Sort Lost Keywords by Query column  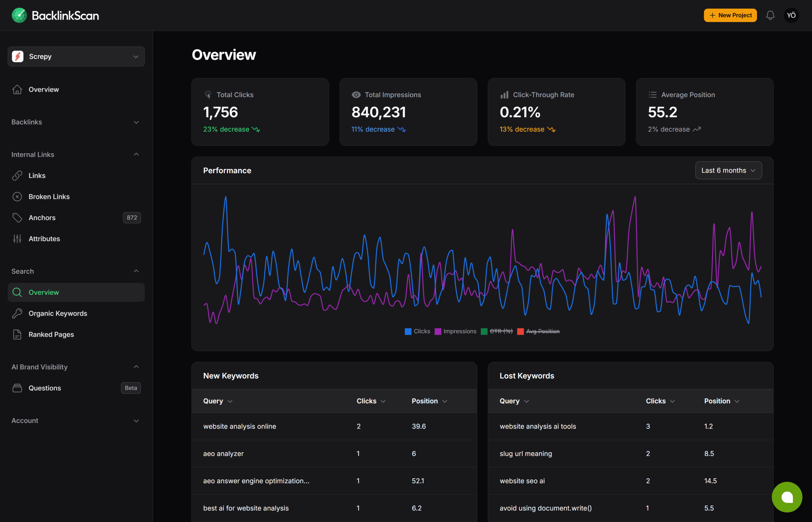(514, 401)
